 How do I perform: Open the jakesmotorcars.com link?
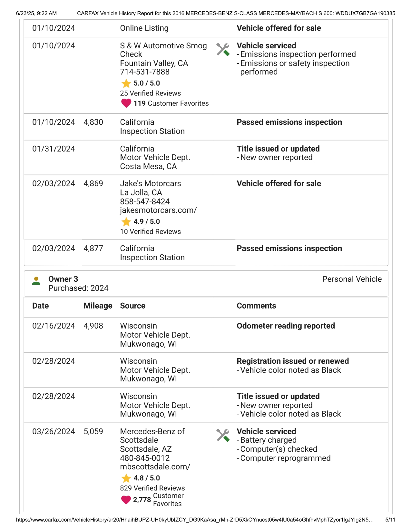click(x=158, y=210)
